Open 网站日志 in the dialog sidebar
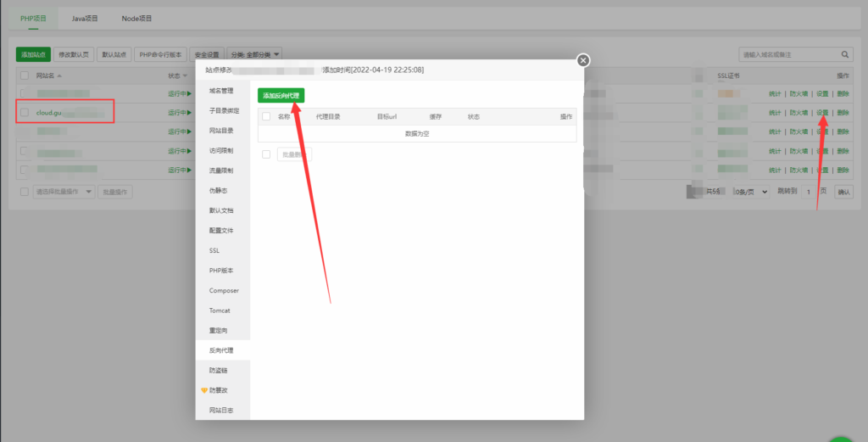868x442 pixels. 223,411
